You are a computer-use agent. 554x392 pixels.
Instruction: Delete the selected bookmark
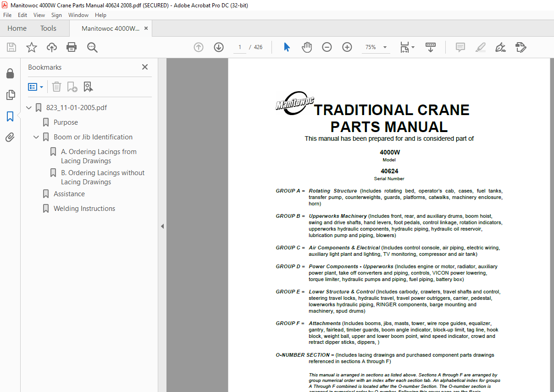tap(56, 87)
